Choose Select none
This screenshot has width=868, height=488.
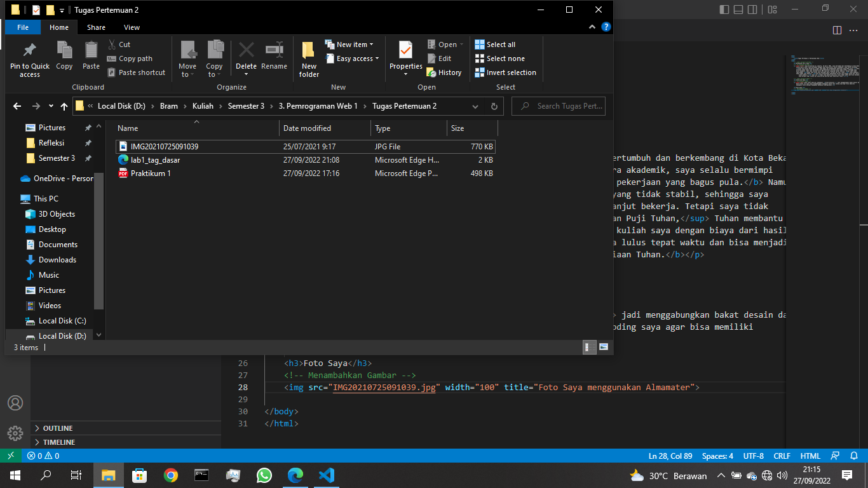tap(499, 58)
